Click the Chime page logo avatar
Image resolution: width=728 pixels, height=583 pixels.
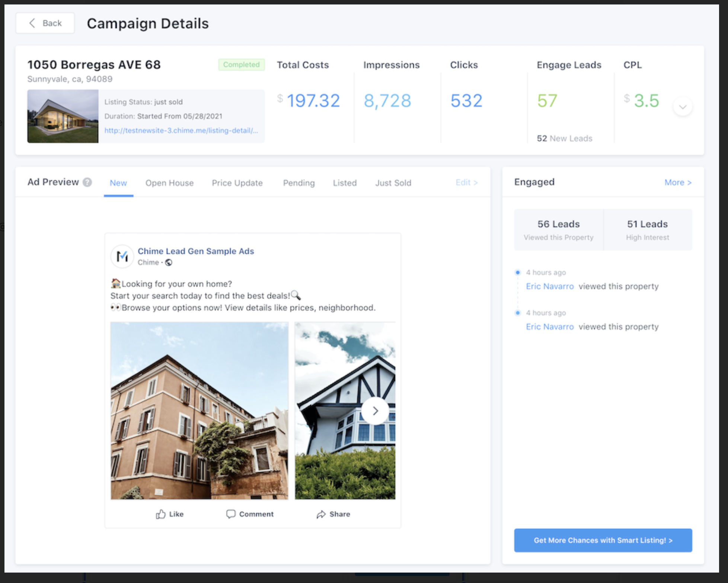click(x=122, y=256)
